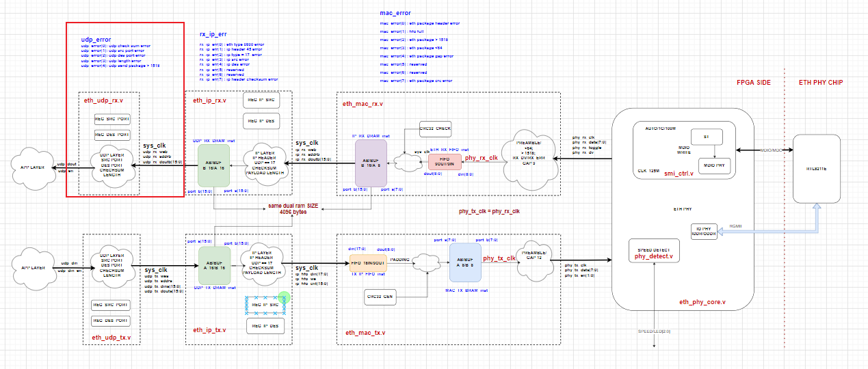This screenshot has height=369, width=868.
Task: Select the rx_ip_err heading
Action: pos(215,33)
